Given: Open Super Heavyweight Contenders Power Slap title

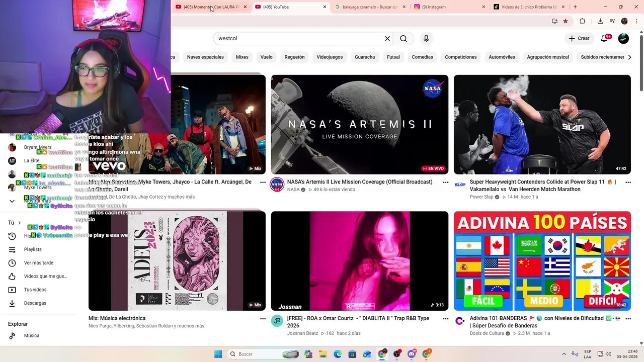Looking at the screenshot, I should (543, 186).
